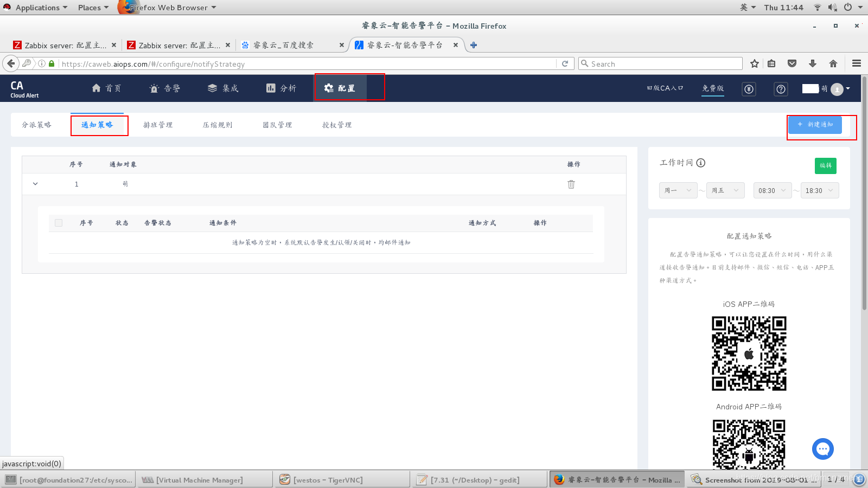This screenshot has width=868, height=488.
Task: Click the URL address bar
Action: pos(307,63)
